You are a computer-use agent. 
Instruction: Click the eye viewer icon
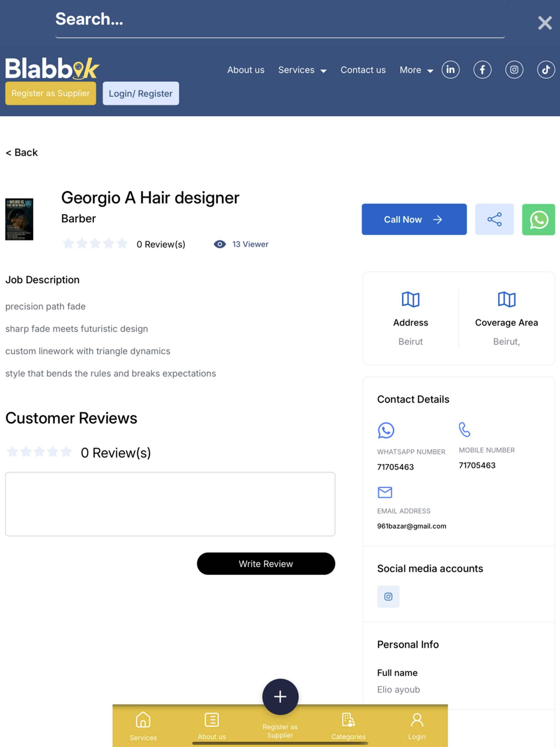pyautogui.click(x=220, y=244)
